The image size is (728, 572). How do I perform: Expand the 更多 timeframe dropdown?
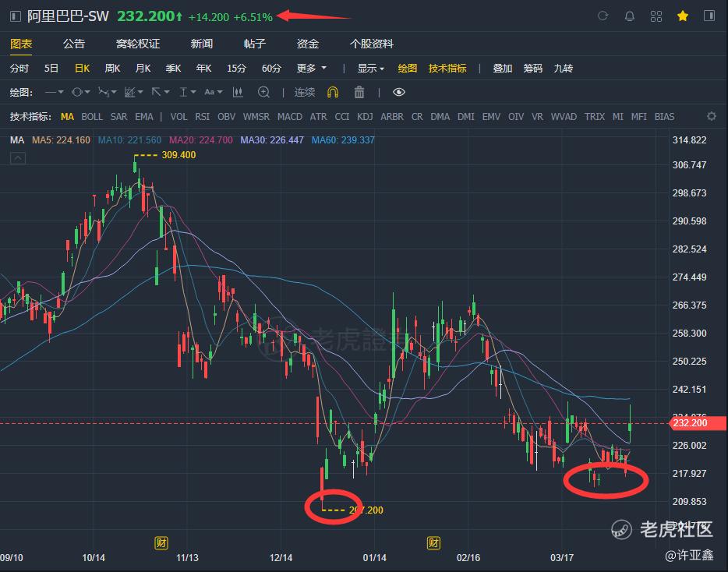click(312, 69)
